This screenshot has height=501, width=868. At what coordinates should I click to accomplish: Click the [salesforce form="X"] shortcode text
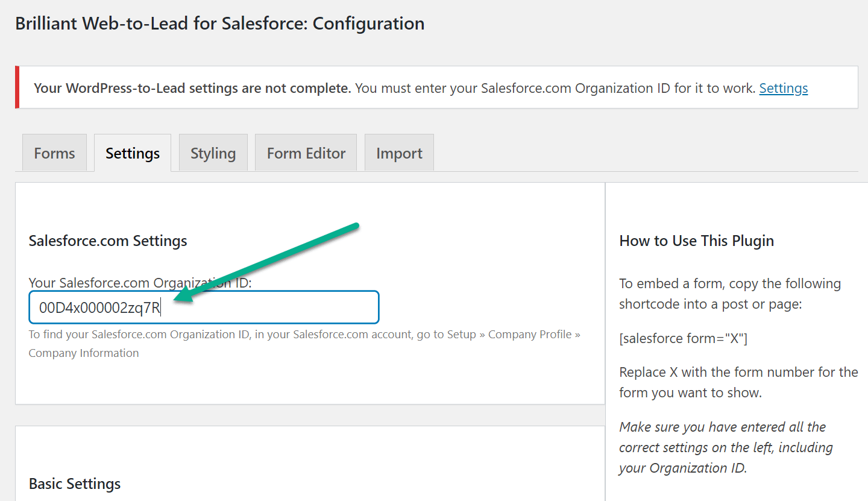click(683, 338)
